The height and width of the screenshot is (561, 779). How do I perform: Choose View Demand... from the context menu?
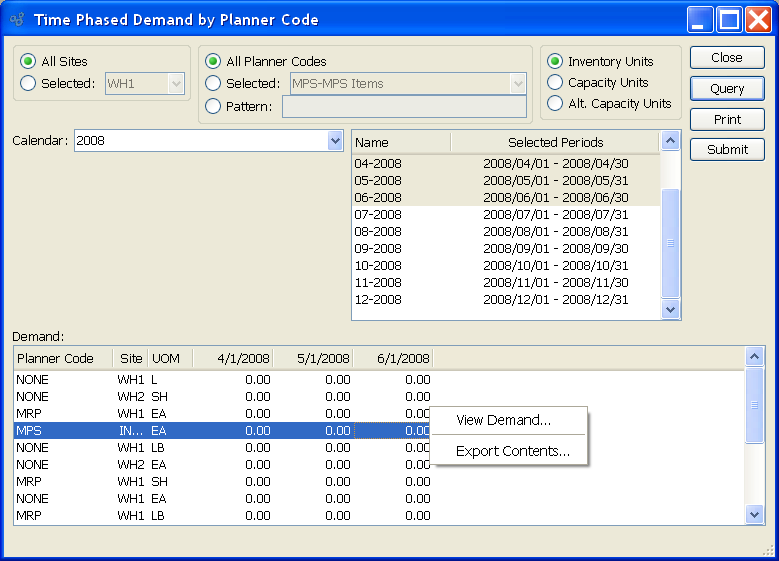click(503, 420)
